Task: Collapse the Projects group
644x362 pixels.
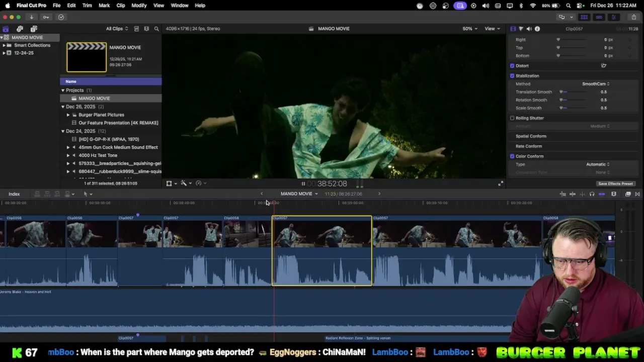Action: click(63, 90)
